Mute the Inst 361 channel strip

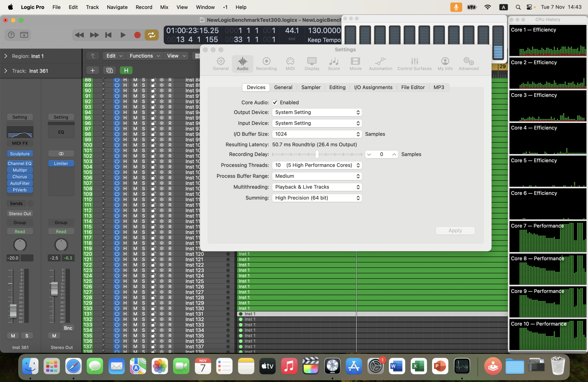click(x=13, y=336)
